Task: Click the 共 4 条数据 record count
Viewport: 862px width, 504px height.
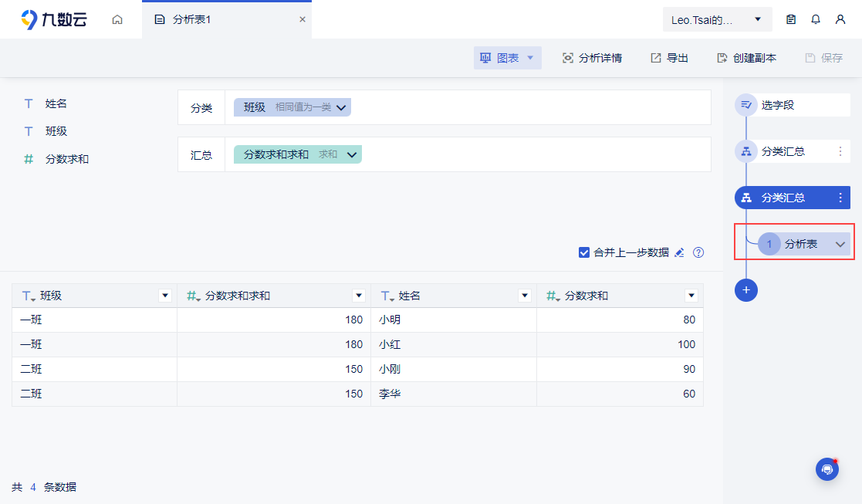Action: (x=44, y=487)
